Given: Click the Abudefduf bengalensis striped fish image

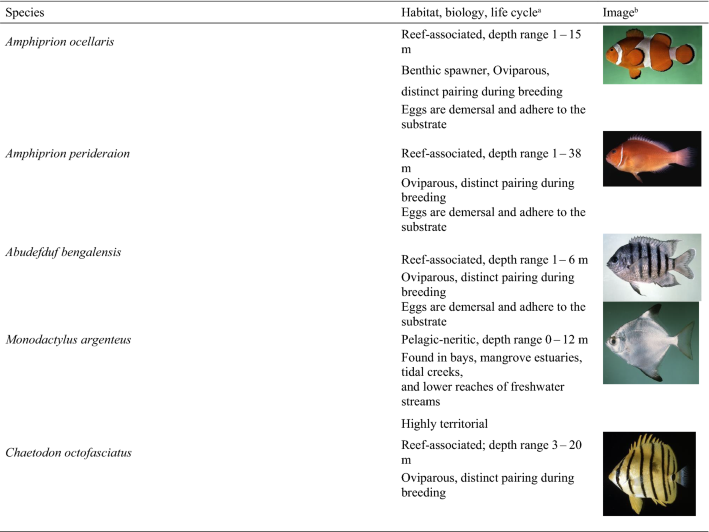Looking at the screenshot, I should tap(652, 268).
